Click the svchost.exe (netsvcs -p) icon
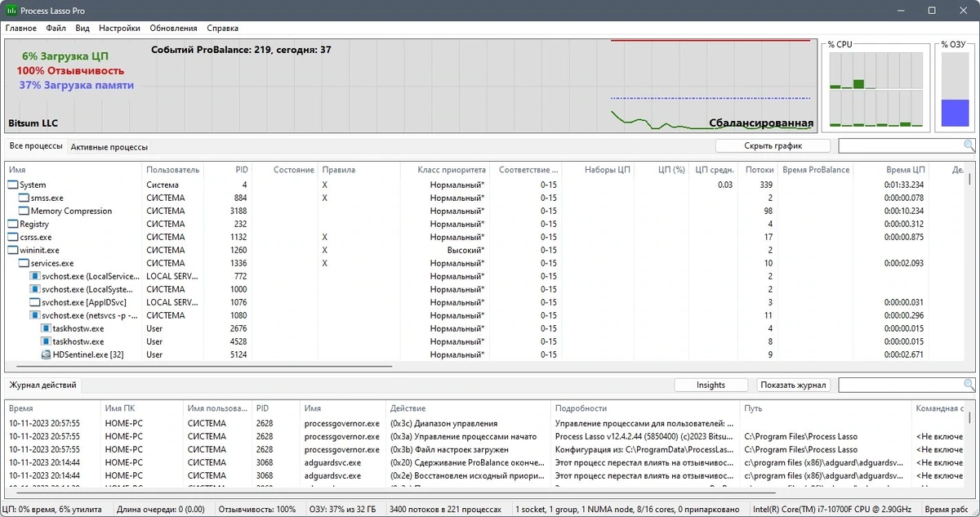 tap(35, 316)
